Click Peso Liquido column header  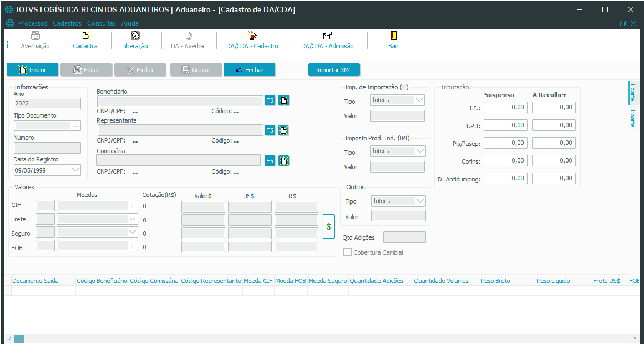pyautogui.click(x=564, y=281)
